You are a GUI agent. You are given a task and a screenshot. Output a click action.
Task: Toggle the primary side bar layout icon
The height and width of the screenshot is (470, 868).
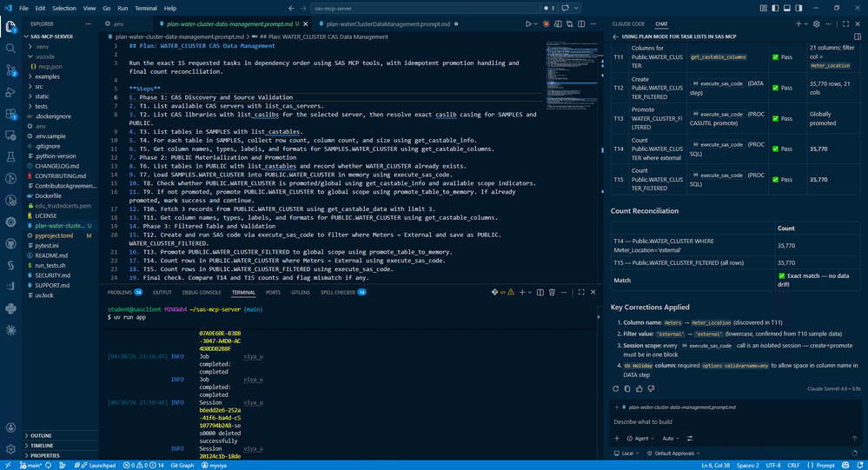coord(775,9)
